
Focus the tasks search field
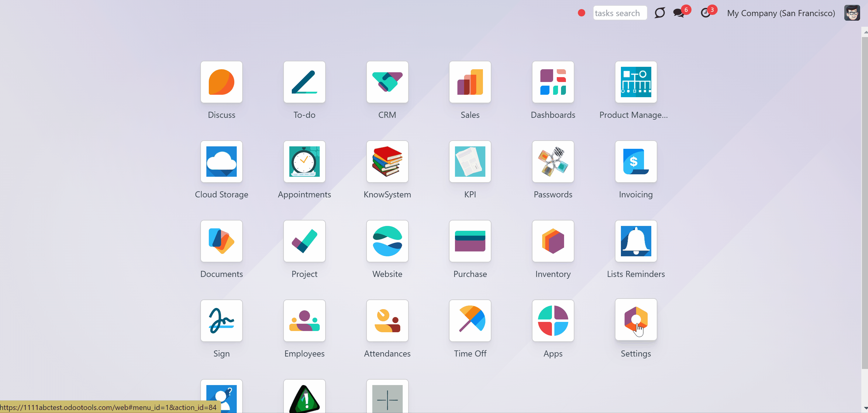(x=620, y=13)
